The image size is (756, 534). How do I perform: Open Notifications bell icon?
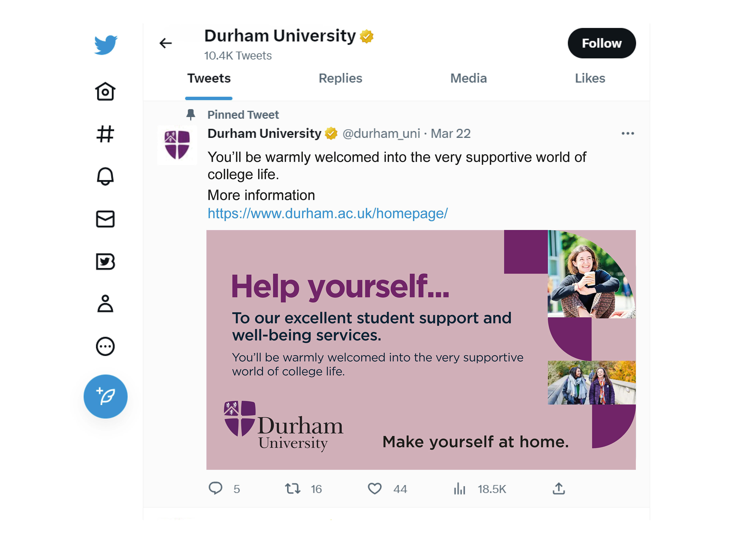105,176
